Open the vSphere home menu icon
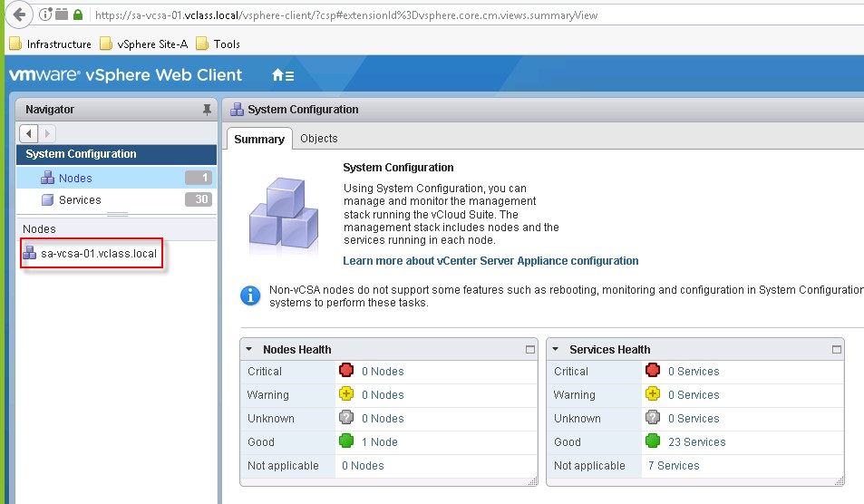 283,75
